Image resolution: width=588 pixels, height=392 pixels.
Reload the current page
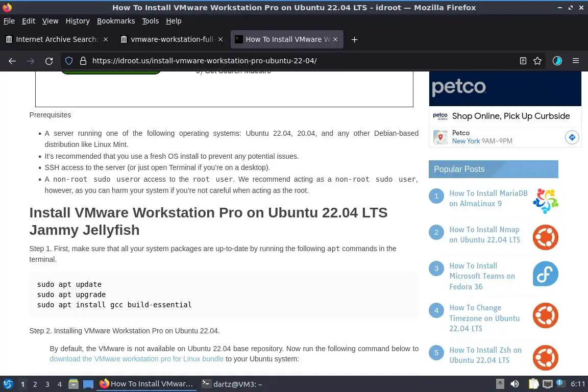tap(49, 61)
